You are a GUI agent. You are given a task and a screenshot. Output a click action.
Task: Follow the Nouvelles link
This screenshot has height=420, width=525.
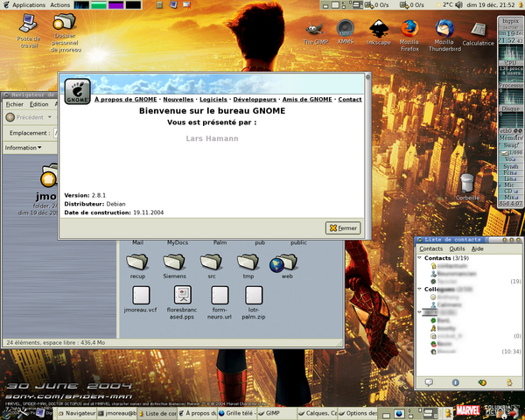point(178,100)
